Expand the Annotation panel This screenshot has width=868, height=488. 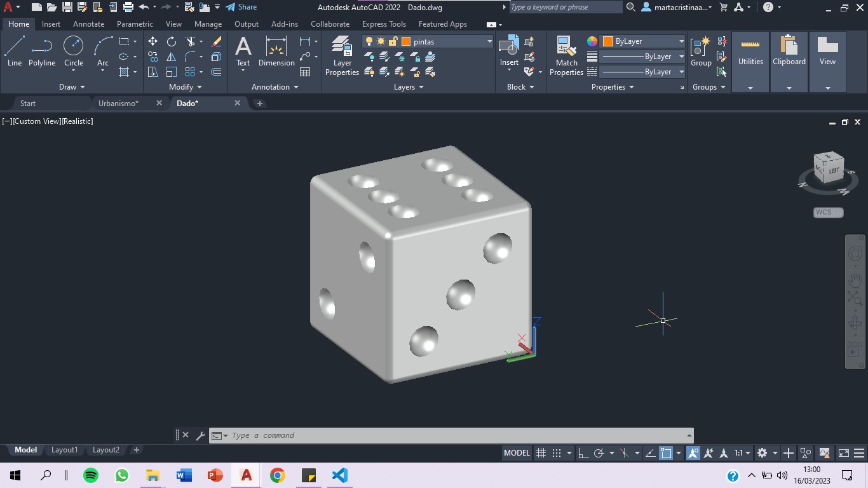coord(275,87)
